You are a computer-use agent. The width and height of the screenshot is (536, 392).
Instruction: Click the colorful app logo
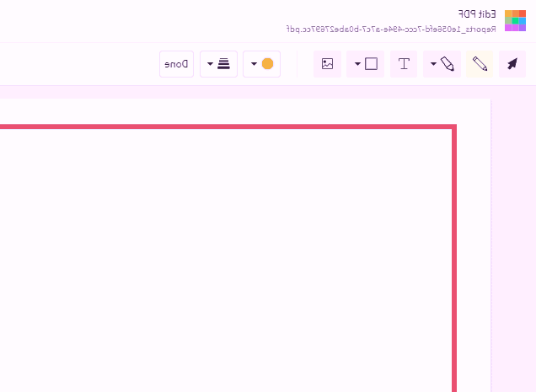pos(515,20)
